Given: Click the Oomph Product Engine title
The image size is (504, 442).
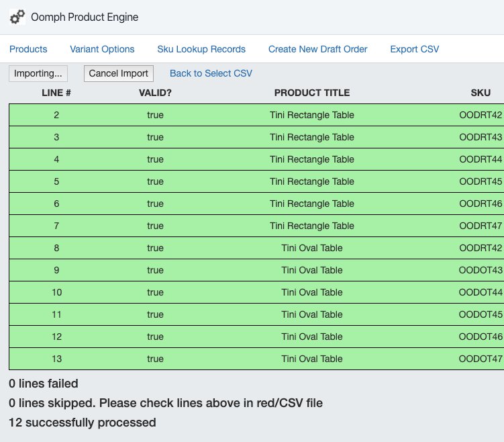Looking at the screenshot, I should click(85, 17).
